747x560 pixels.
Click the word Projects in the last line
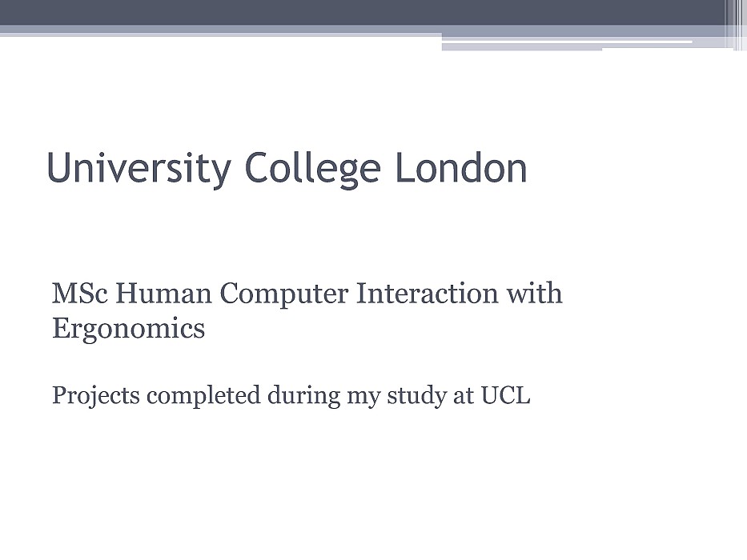[96, 396]
